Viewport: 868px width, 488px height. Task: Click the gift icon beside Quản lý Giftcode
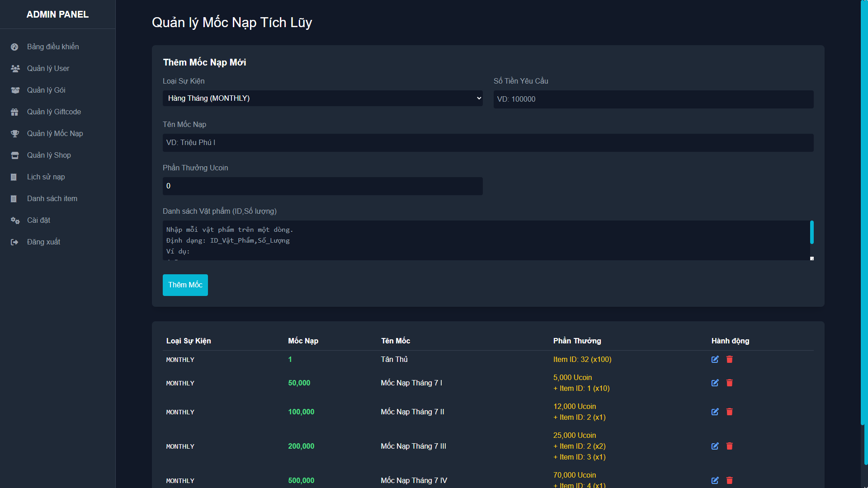pyautogui.click(x=14, y=112)
